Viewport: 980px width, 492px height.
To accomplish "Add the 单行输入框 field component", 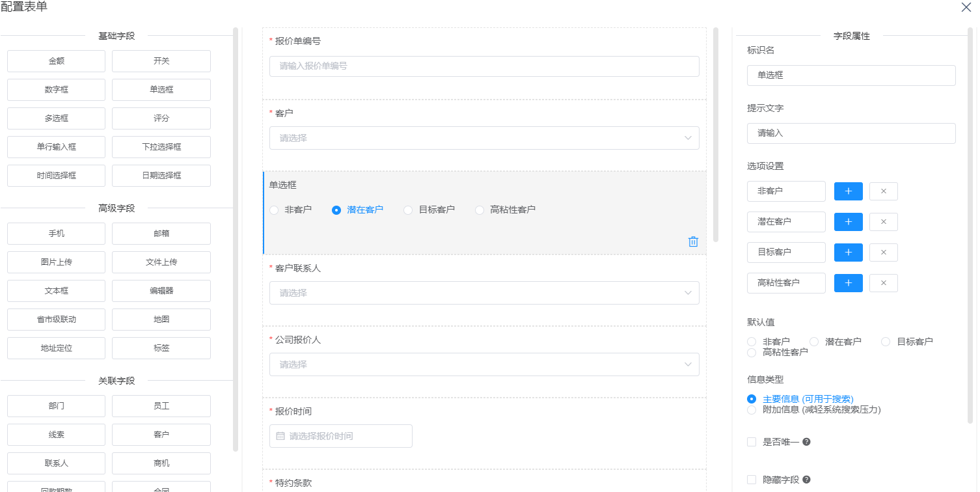I will click(x=56, y=147).
